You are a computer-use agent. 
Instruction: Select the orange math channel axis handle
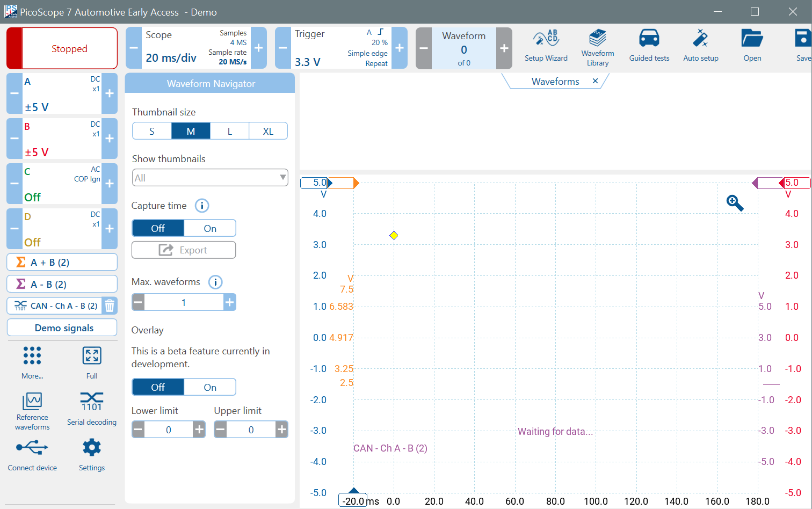point(345,183)
